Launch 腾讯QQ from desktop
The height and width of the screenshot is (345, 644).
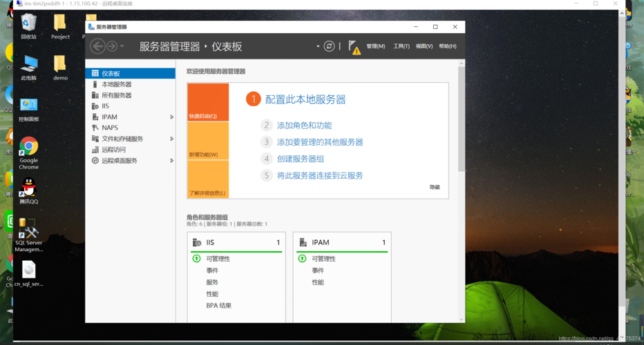(x=29, y=190)
